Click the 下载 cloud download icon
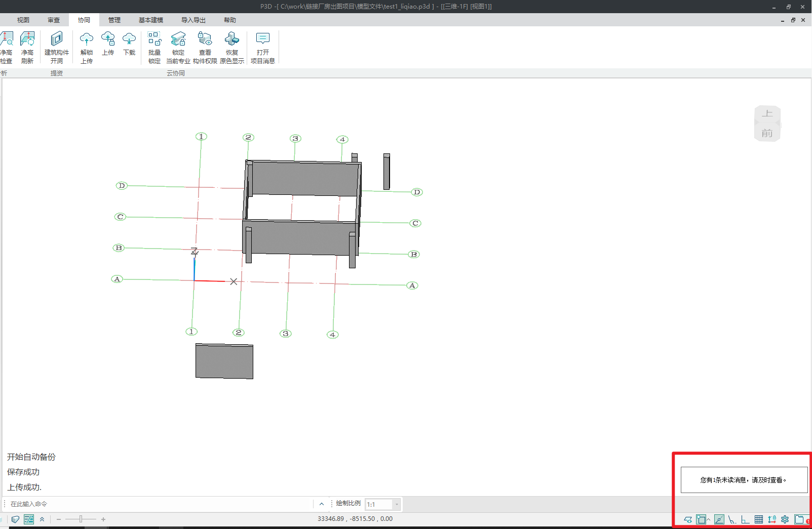This screenshot has height=529, width=812. click(x=129, y=44)
